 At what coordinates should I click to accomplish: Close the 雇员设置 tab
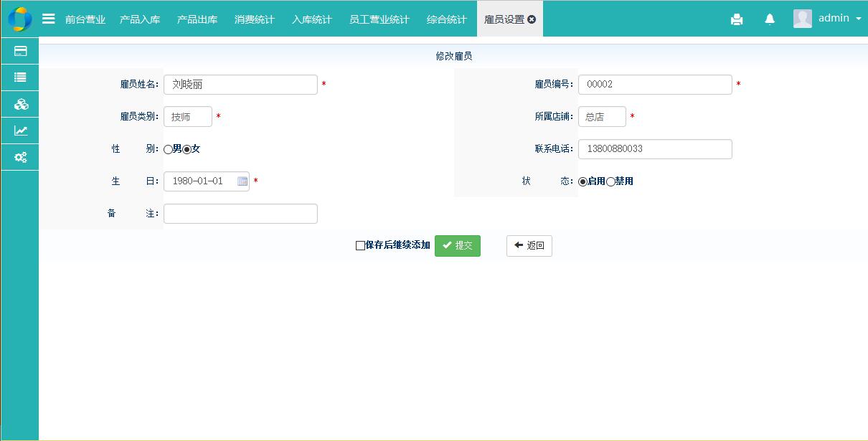click(x=532, y=19)
